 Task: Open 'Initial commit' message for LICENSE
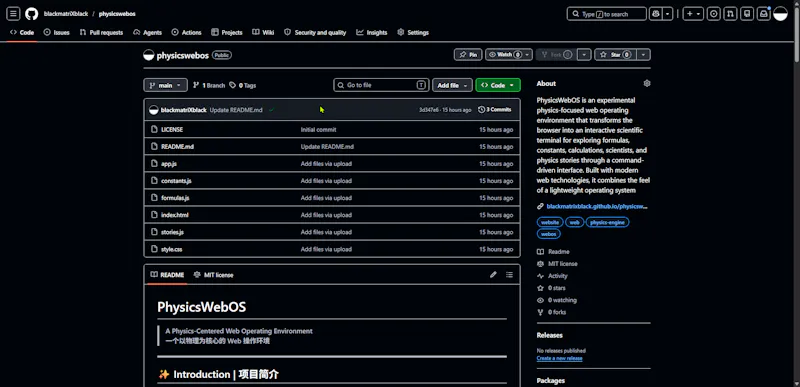click(x=318, y=130)
